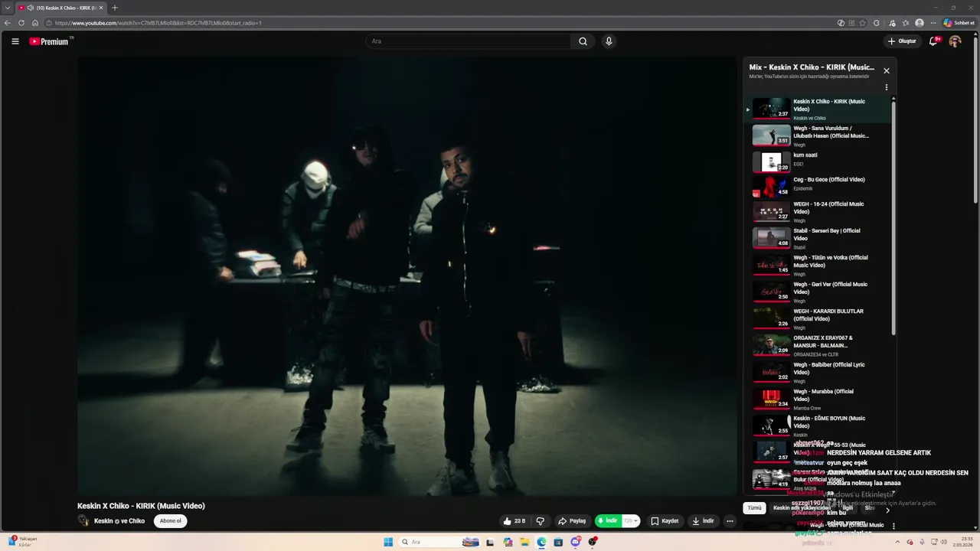Screen dimensions: 980x551
Task: Open the notifications bell
Action: 933,41
